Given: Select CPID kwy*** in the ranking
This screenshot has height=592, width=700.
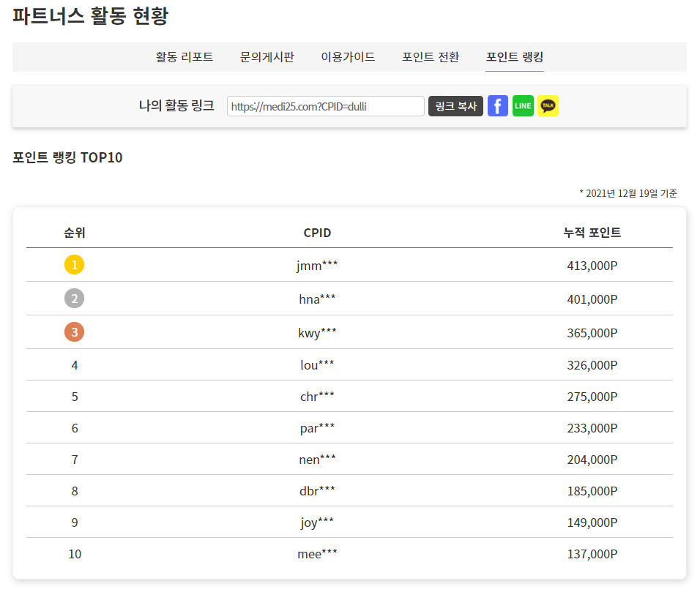Looking at the screenshot, I should [317, 333].
